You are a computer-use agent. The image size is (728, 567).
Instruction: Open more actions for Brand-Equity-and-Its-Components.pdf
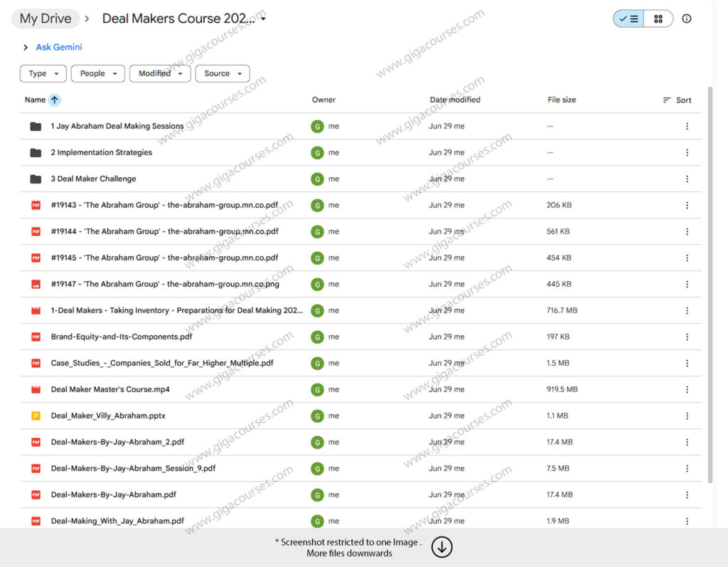(x=687, y=337)
